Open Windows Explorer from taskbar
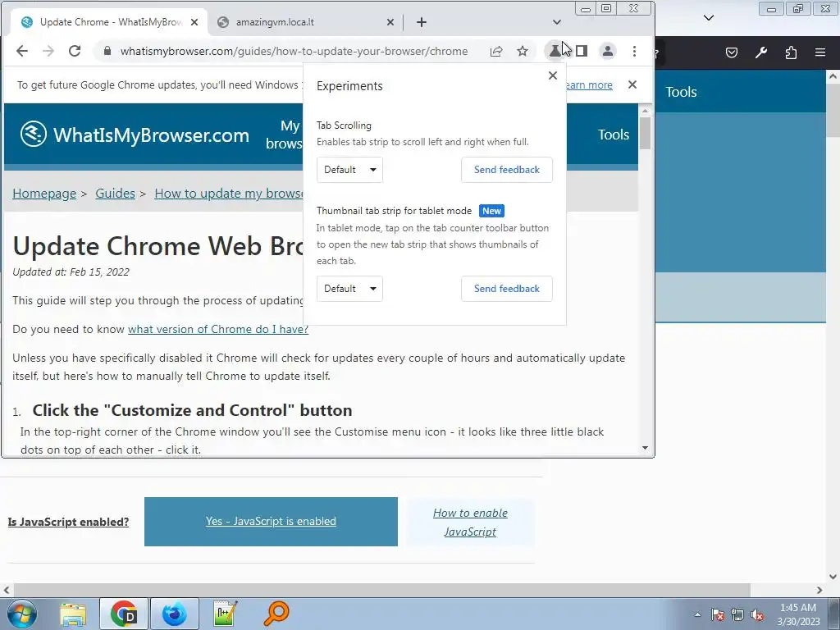 [x=73, y=614]
